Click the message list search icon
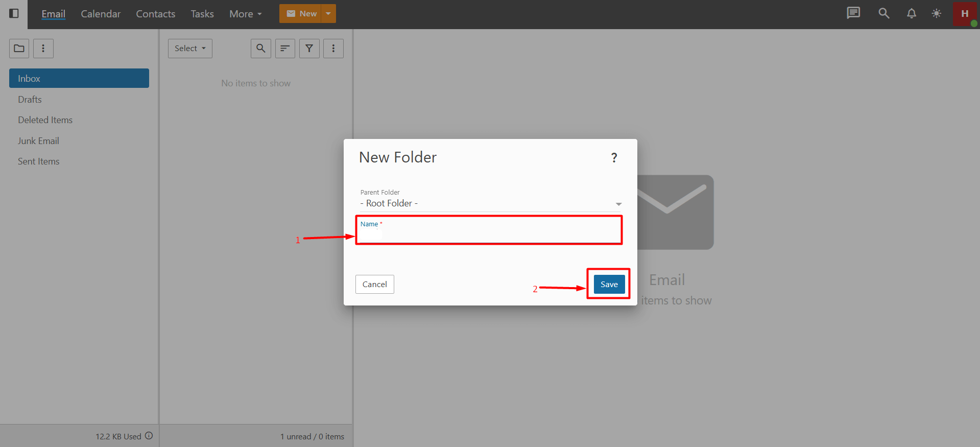Image resolution: width=980 pixels, height=447 pixels. tap(260, 49)
